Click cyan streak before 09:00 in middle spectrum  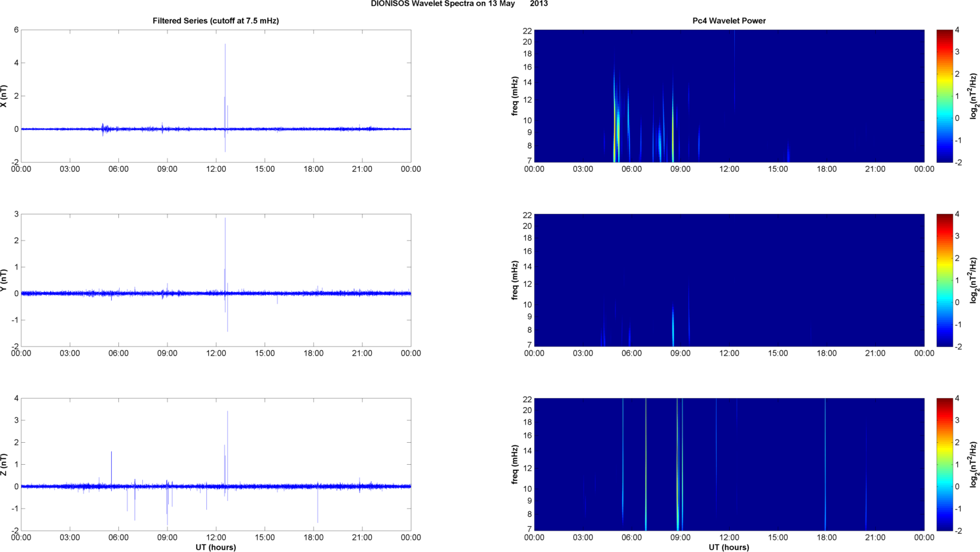[673, 326]
